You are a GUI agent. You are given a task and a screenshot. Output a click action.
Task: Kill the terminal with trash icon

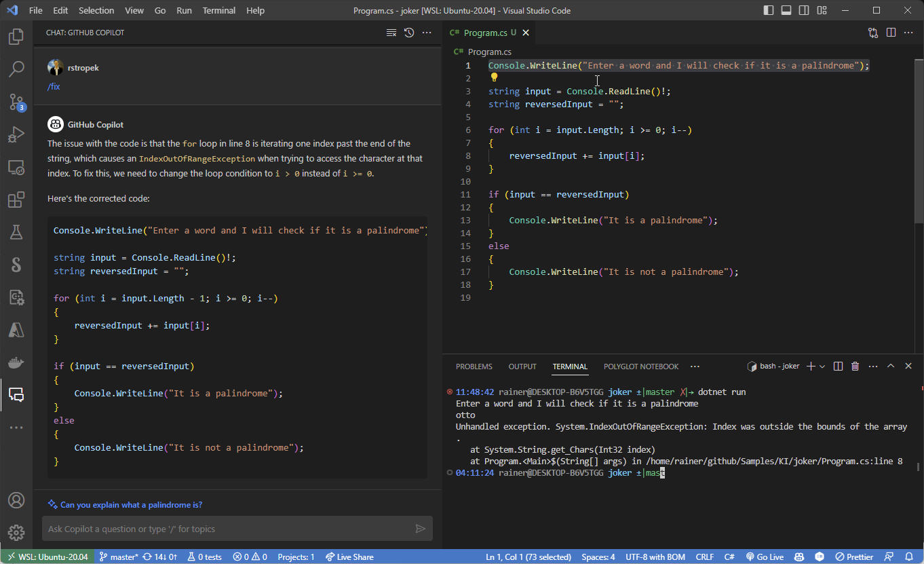(855, 366)
